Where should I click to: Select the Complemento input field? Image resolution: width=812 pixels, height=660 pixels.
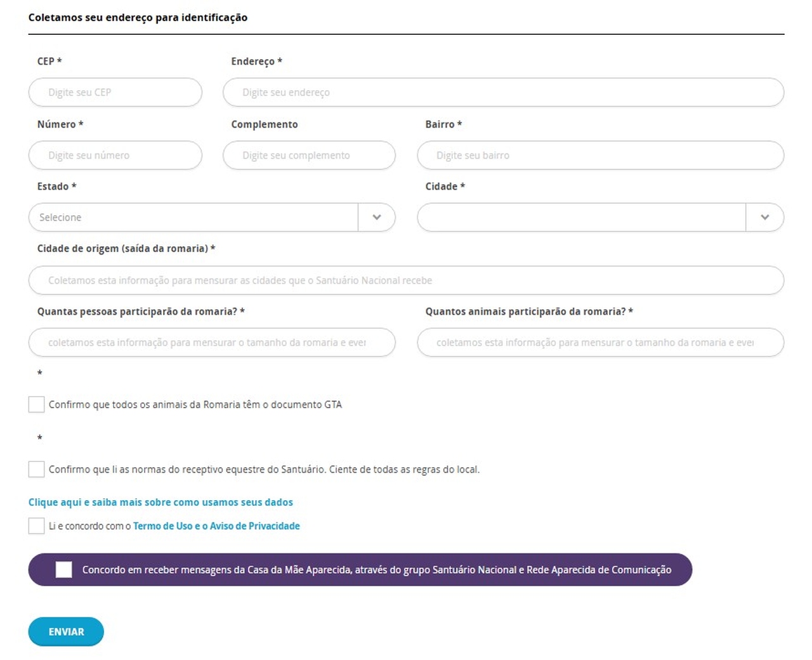click(x=309, y=155)
